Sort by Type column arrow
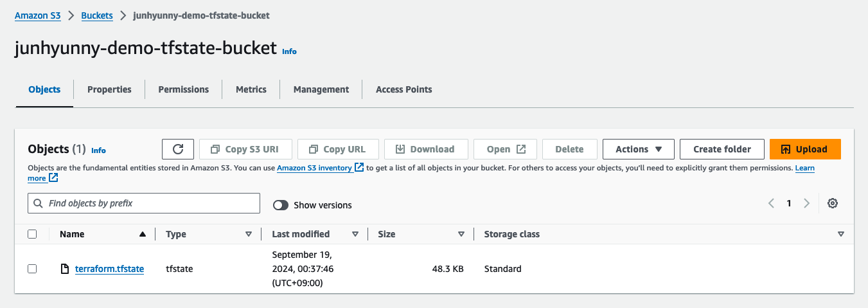The height and width of the screenshot is (308, 868). [249, 234]
